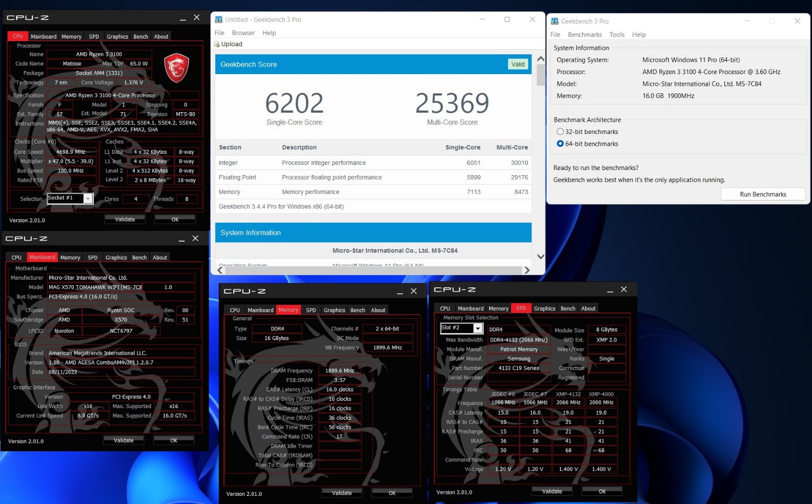This screenshot has height=504, width=812.
Task: Open Graphics tab in top CPU-Z window
Action: pyautogui.click(x=117, y=37)
